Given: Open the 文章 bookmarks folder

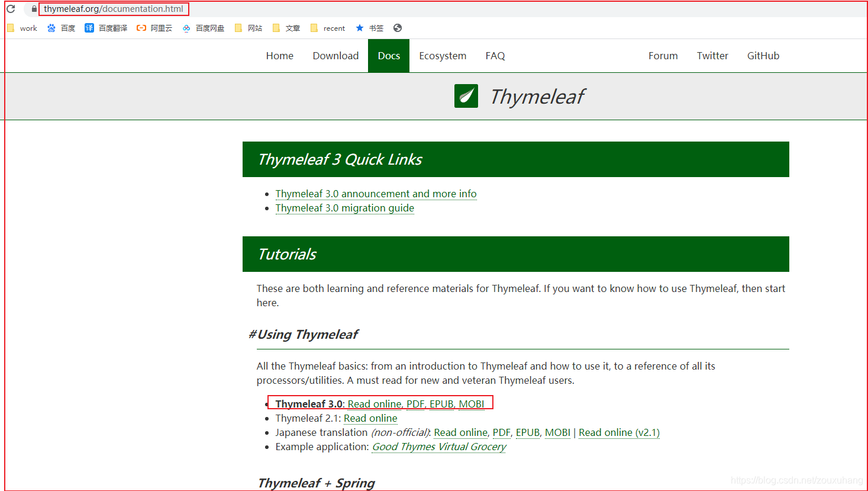Looking at the screenshot, I should point(286,28).
